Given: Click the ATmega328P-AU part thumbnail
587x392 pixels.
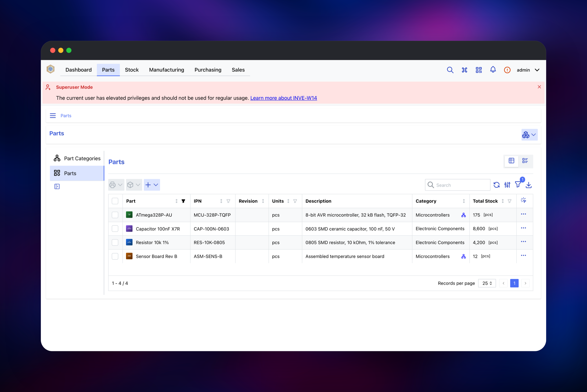Looking at the screenshot, I should coord(129,215).
